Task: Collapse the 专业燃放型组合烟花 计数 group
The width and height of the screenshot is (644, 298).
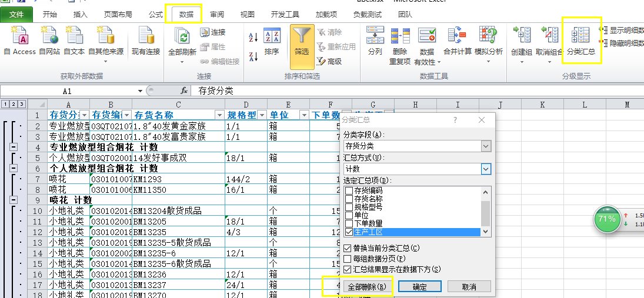Action: pos(13,146)
